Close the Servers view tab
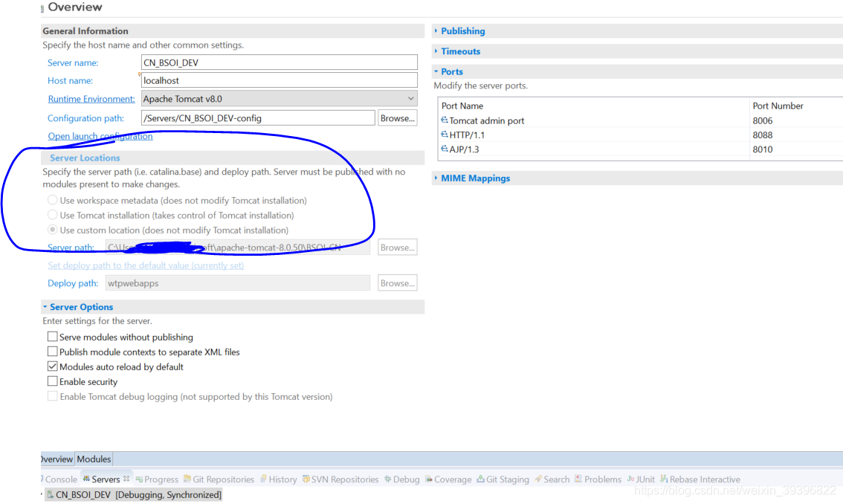 [126, 478]
